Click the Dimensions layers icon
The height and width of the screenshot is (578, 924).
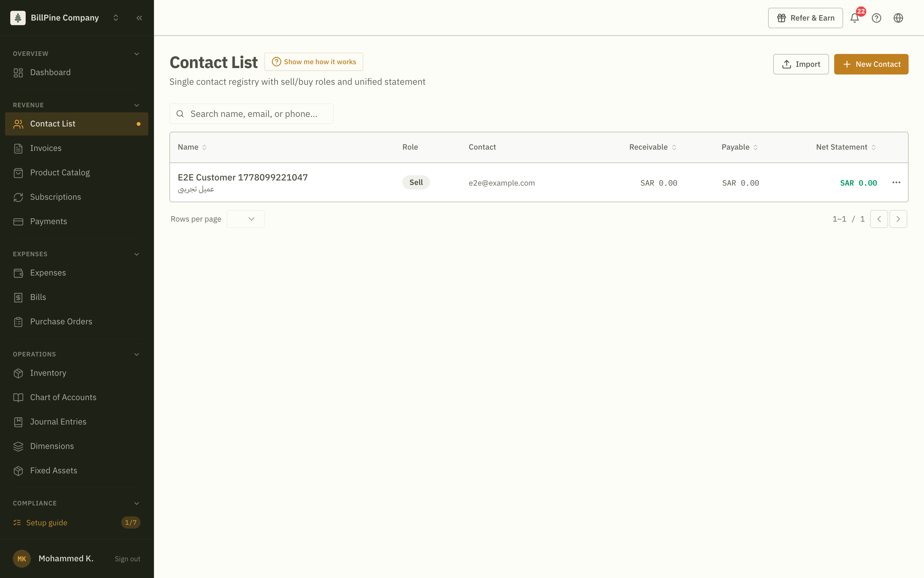coord(18,446)
